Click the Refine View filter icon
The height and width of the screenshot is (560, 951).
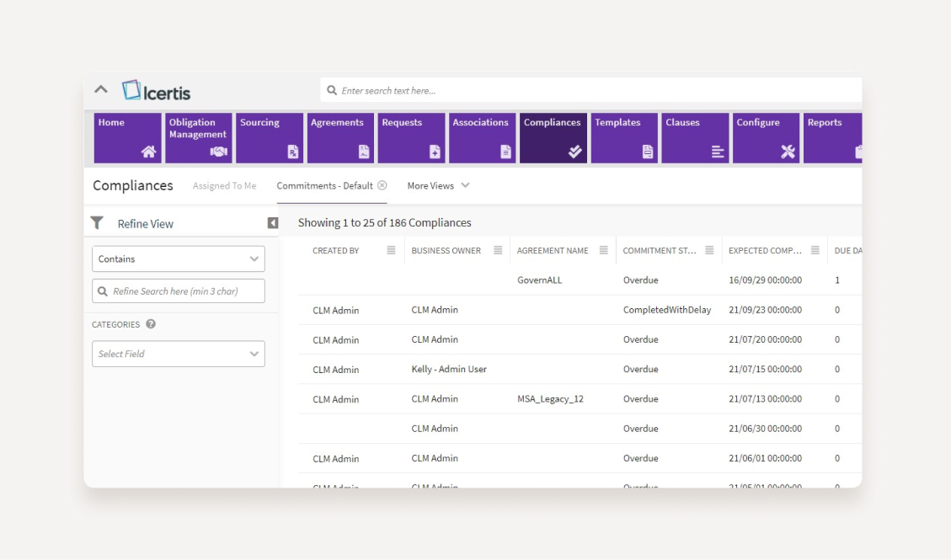click(96, 223)
